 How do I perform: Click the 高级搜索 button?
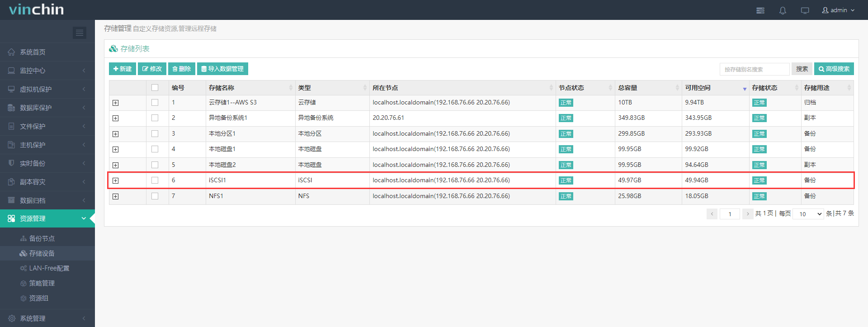tap(834, 69)
